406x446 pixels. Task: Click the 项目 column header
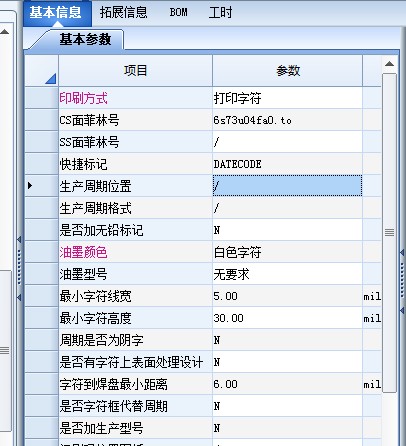(x=135, y=71)
